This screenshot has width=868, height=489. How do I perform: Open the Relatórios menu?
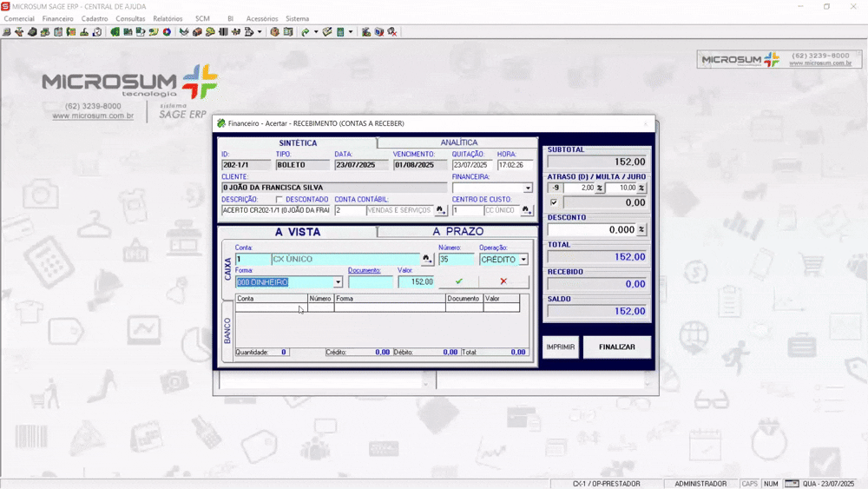pyautogui.click(x=168, y=19)
